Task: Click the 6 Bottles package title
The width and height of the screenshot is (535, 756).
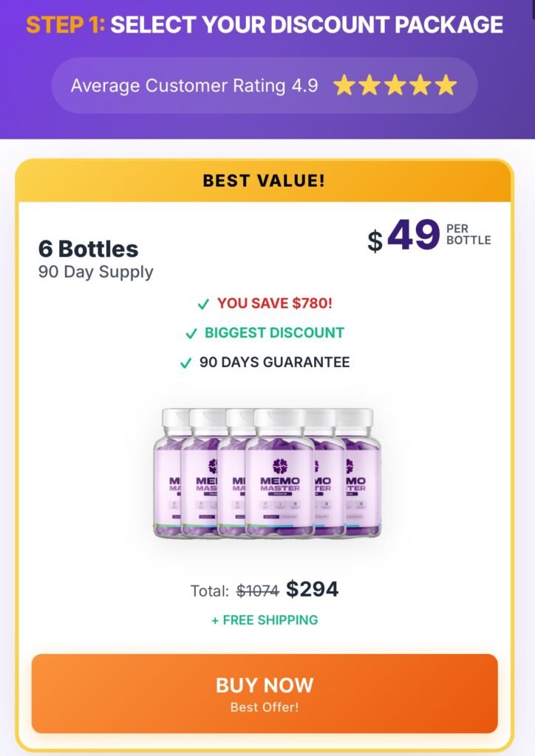Action: click(x=89, y=249)
